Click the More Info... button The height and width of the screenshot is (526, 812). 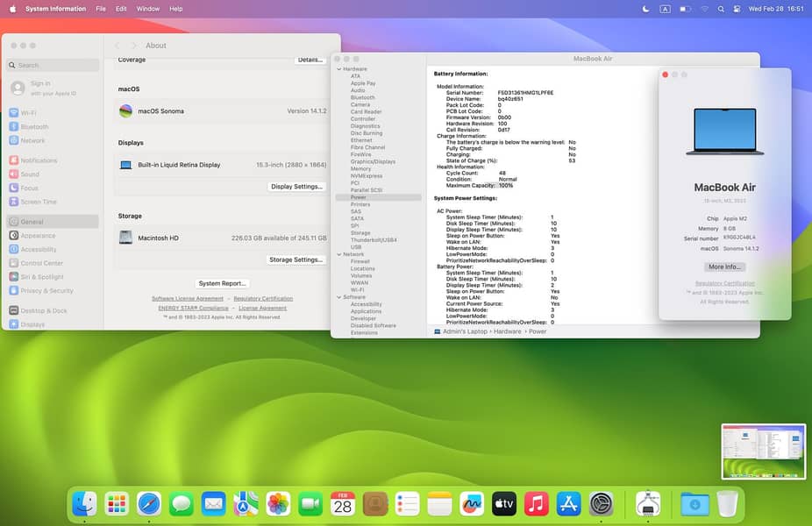(x=725, y=267)
